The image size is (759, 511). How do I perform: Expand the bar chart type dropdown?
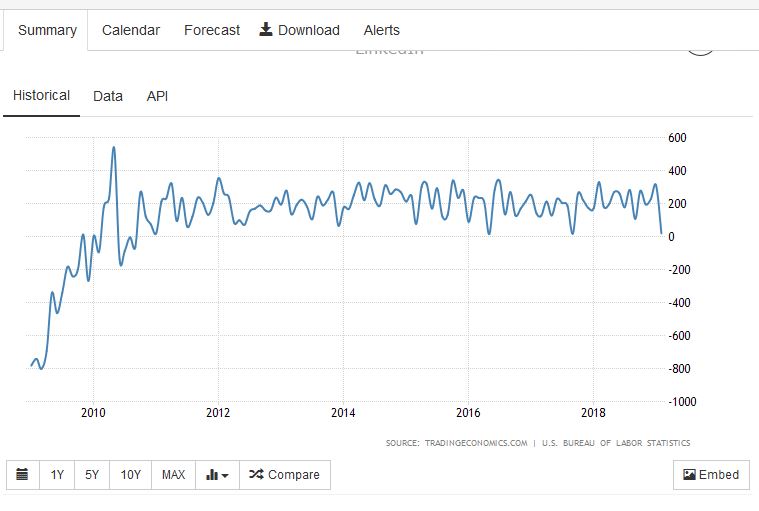[x=217, y=475]
